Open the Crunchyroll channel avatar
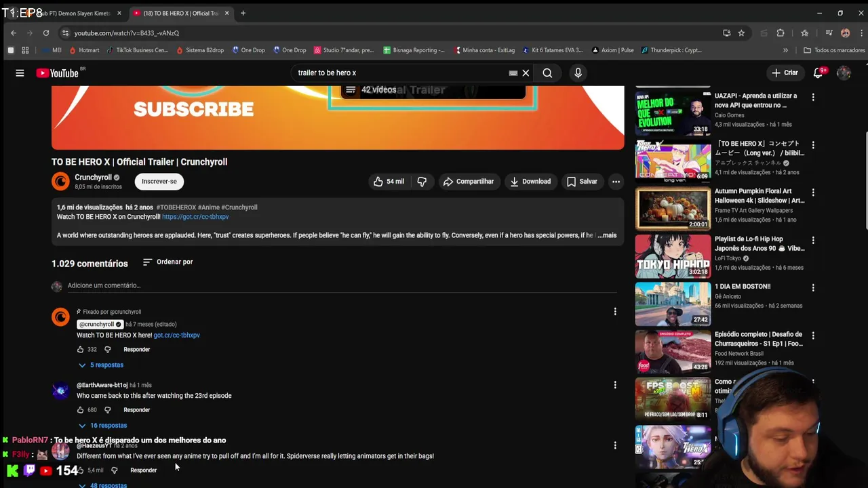 pyautogui.click(x=60, y=181)
